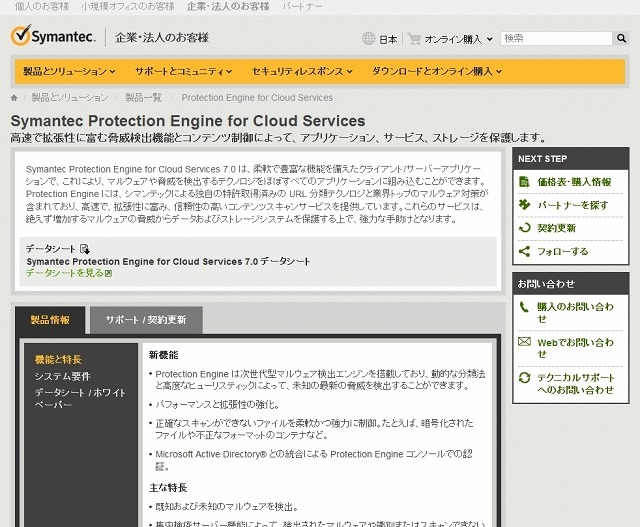Expand the サポートとコミュニティ menu
The image size is (640, 527).
184,71
